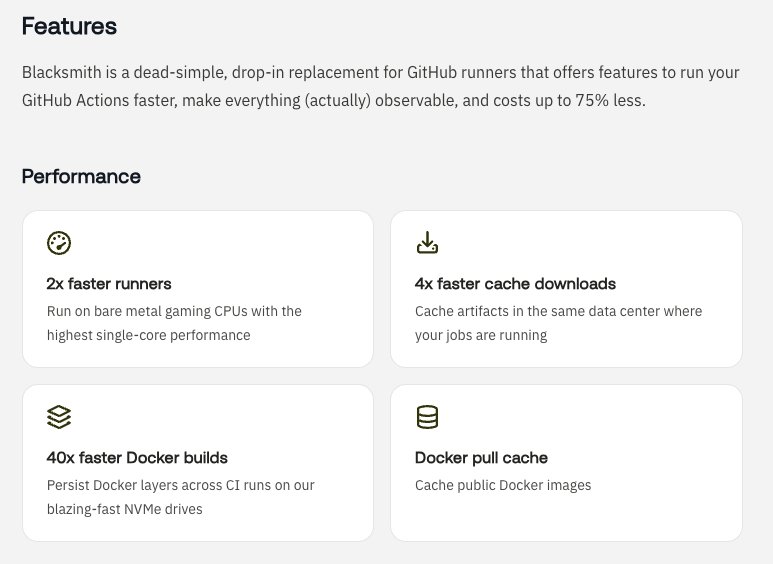Click the database cylinder icon for Docker pull cache
The width and height of the screenshot is (773, 564).
tap(427, 417)
